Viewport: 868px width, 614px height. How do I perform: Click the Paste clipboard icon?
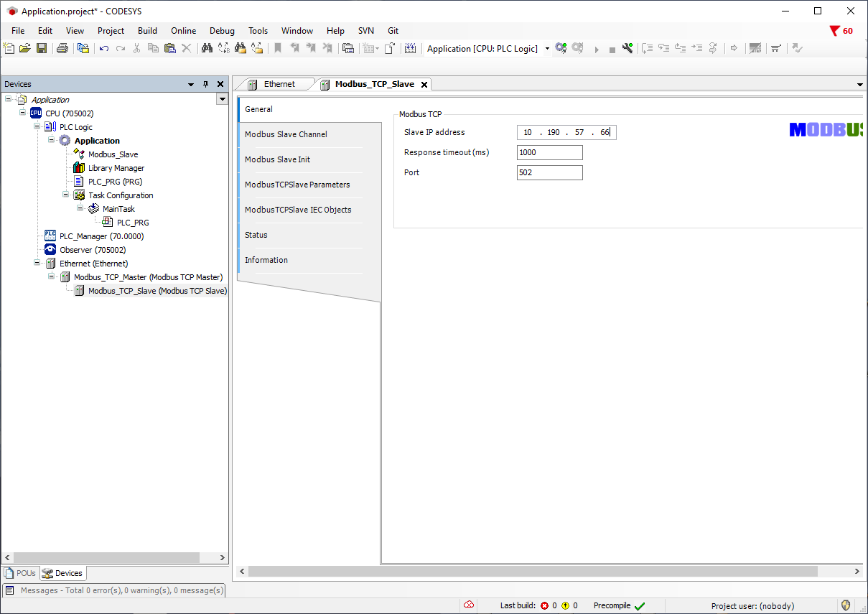click(x=169, y=49)
